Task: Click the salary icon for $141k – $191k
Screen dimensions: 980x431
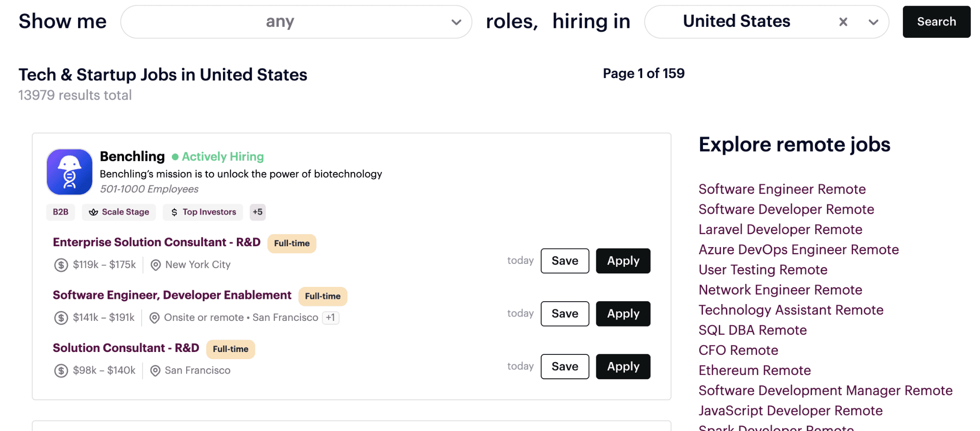Action: 61,318
